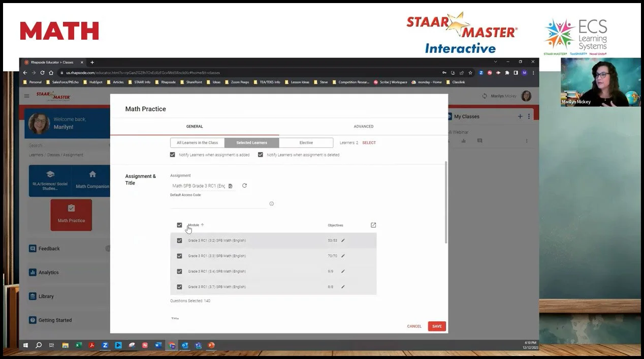The width and height of the screenshot is (644, 359).
Task: Open the browser profile menu
Action: tap(525, 73)
